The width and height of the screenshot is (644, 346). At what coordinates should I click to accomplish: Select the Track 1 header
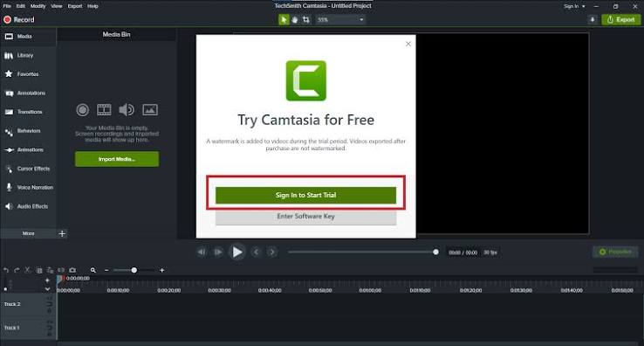tap(28, 328)
